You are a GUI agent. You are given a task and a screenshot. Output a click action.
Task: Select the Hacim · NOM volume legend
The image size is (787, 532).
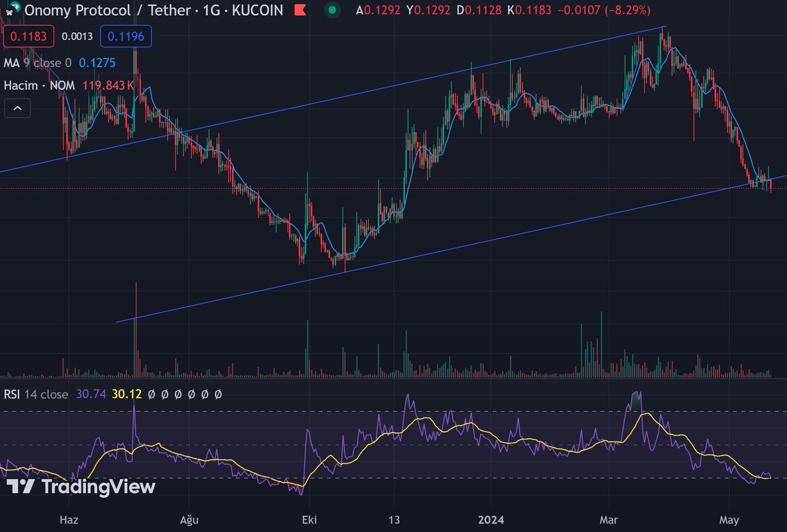pos(39,85)
